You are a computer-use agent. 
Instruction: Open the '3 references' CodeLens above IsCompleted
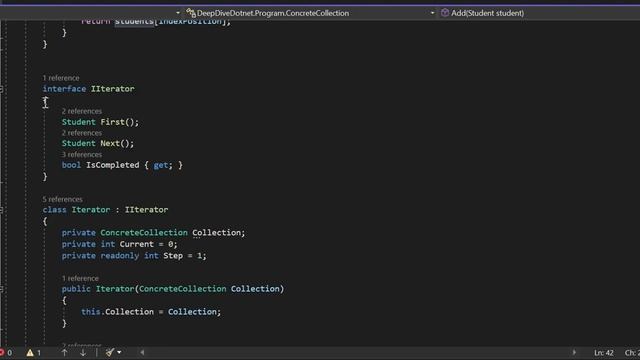click(82, 154)
